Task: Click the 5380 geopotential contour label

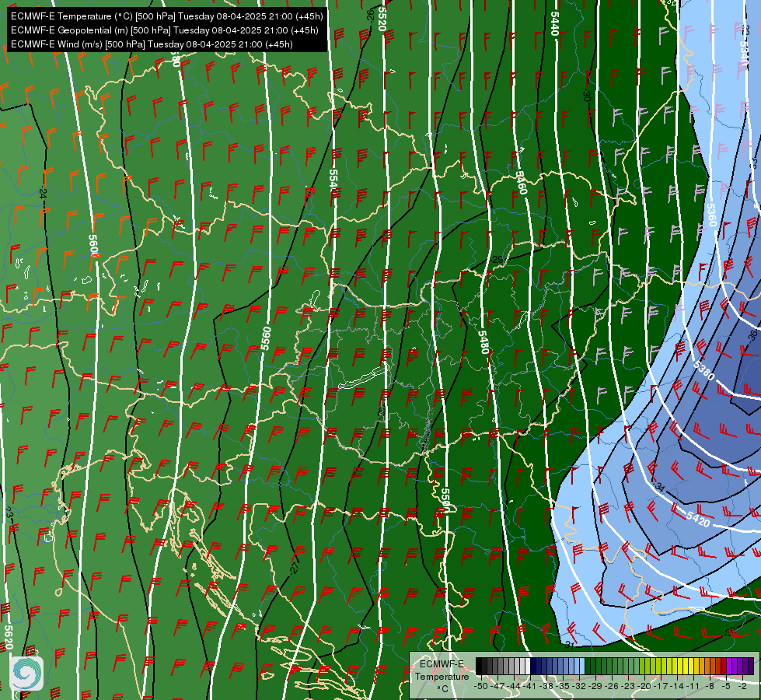Action: pyautogui.click(x=703, y=370)
